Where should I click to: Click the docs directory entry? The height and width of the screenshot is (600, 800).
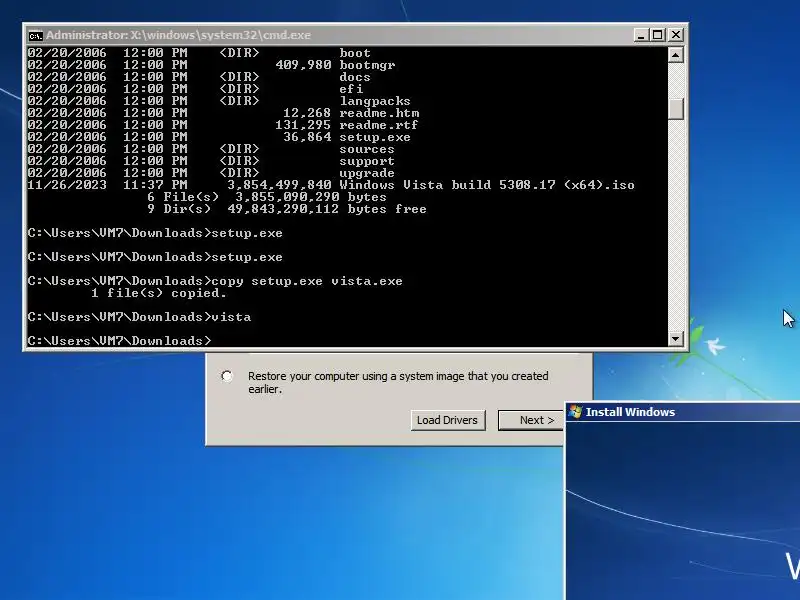point(355,77)
